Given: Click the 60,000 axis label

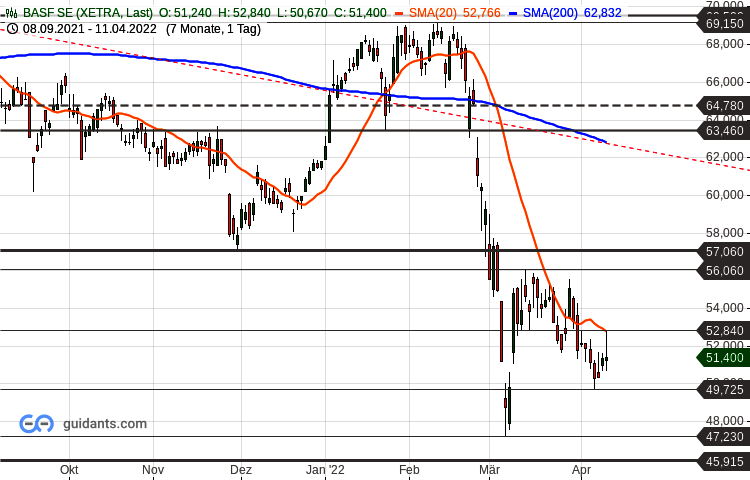Looking at the screenshot, I should pos(725,195).
